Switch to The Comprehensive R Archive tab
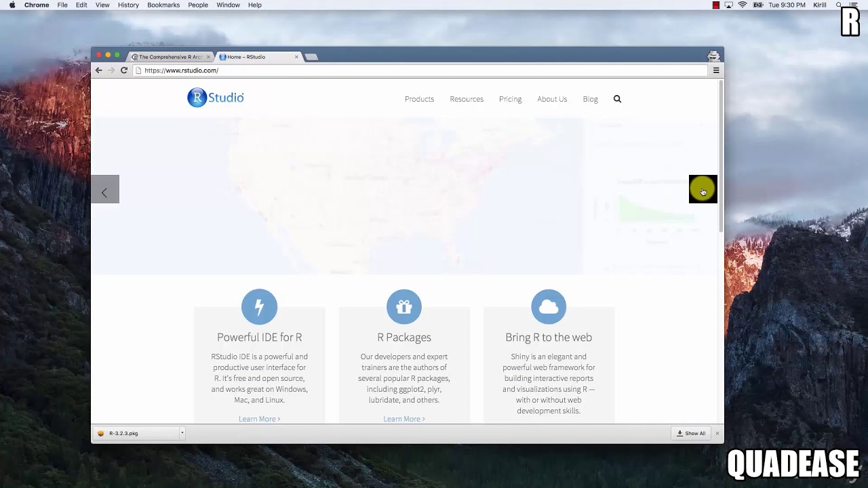Screen dimensions: 868x488 170,57
